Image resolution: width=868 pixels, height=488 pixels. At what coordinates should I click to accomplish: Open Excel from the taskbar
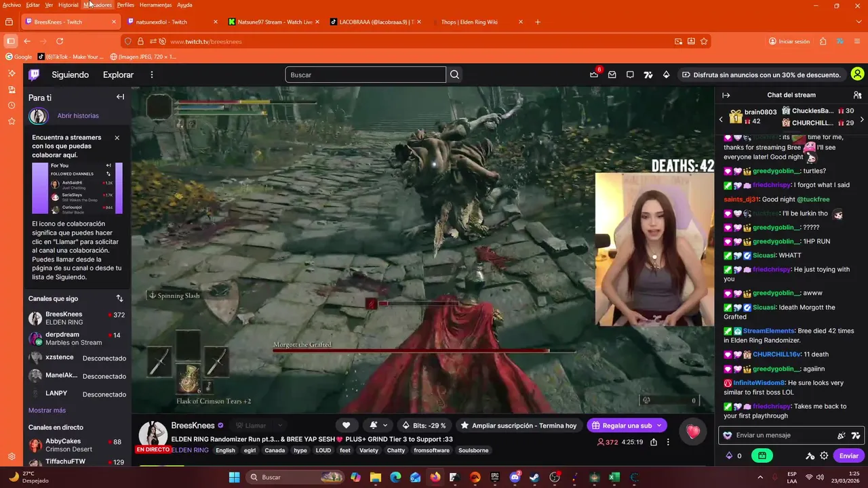point(614,477)
